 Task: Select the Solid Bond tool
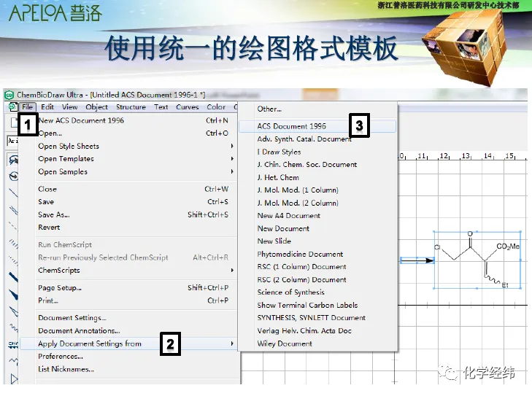pyautogui.click(x=13, y=193)
